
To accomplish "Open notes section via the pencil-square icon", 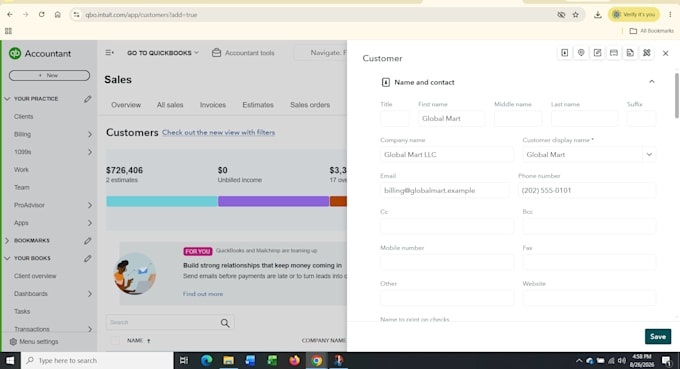I will [x=597, y=53].
